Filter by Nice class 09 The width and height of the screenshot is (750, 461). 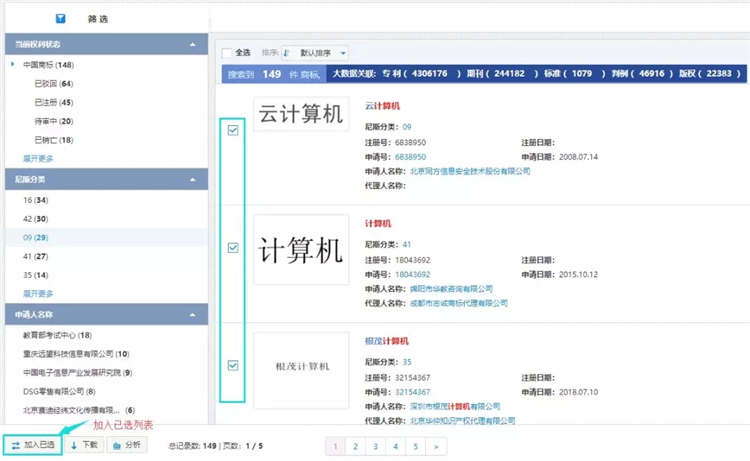point(34,236)
